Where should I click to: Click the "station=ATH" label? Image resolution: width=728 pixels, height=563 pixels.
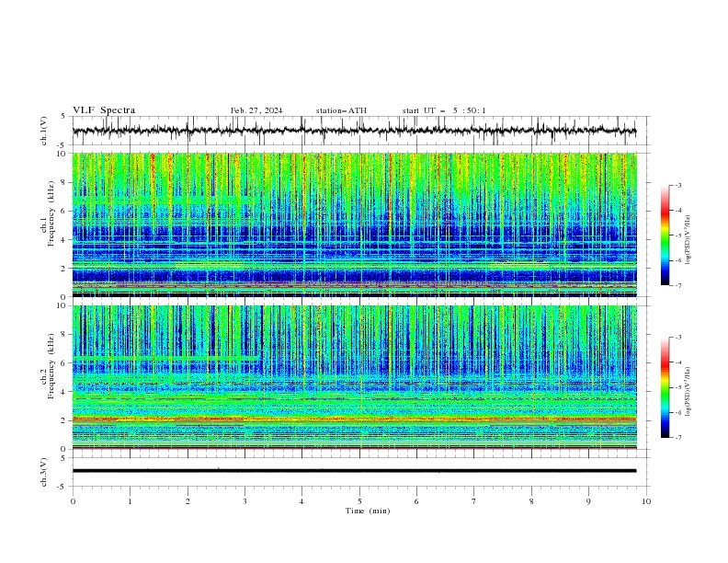341,110
